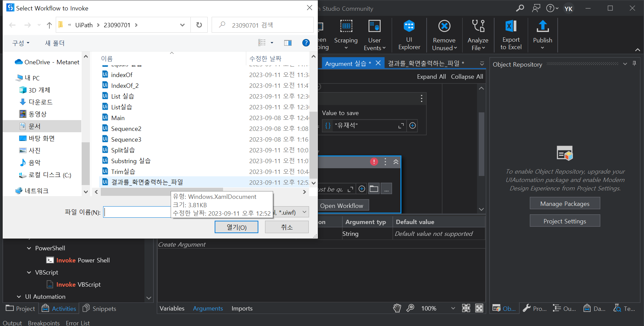
Task: Select 바탕 화면 in the navigation pane
Action: pyautogui.click(x=42, y=138)
